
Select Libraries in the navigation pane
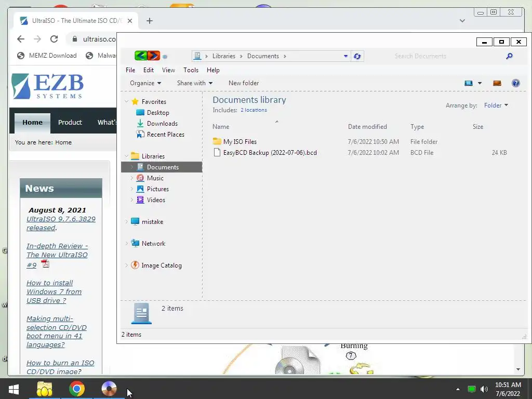click(153, 156)
